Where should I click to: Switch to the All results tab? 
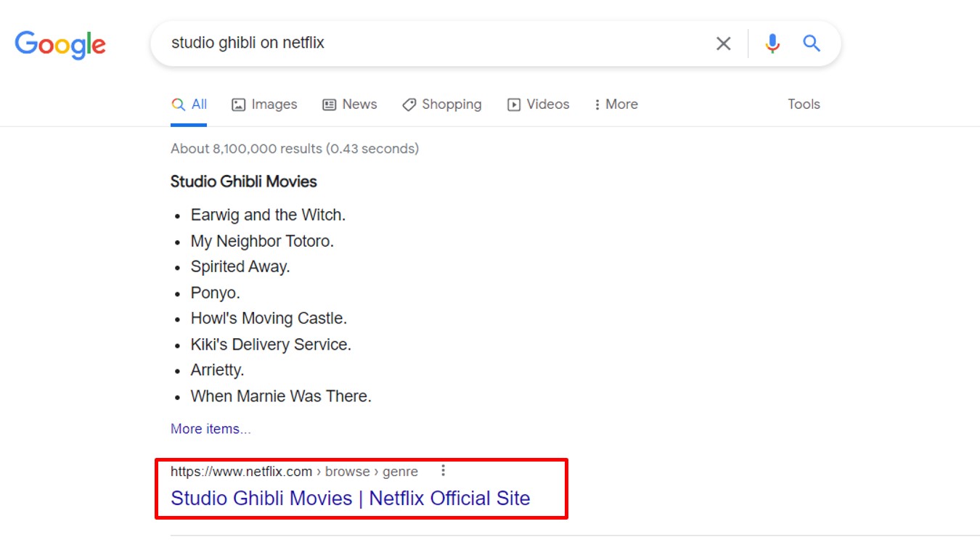[189, 104]
